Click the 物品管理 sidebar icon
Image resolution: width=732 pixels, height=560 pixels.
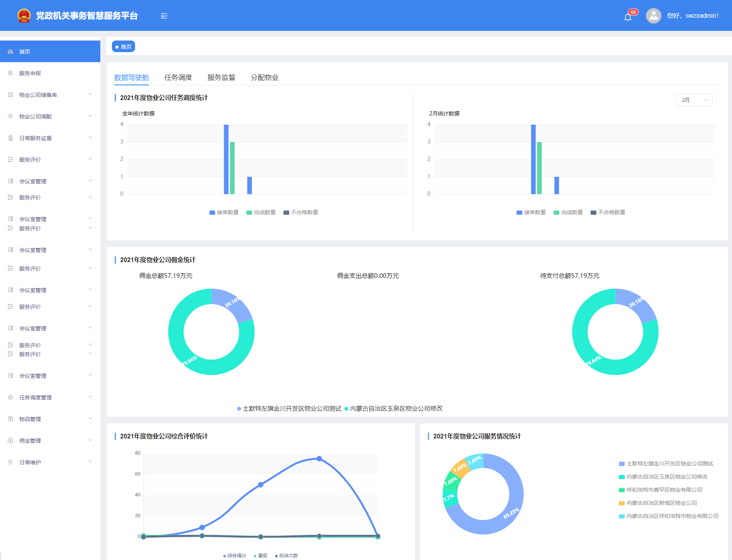coord(10,419)
